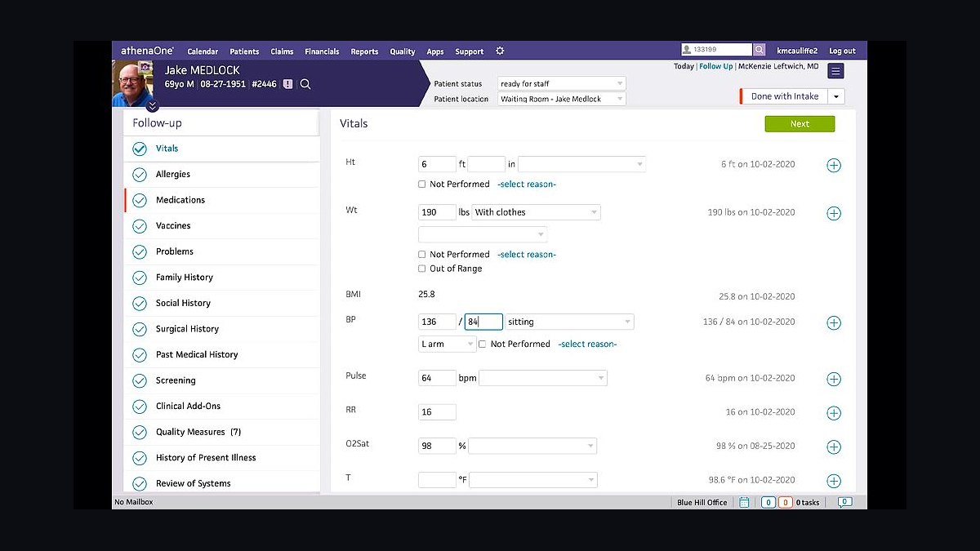Click the athenaOne logo
980x551 pixels.
click(x=147, y=51)
